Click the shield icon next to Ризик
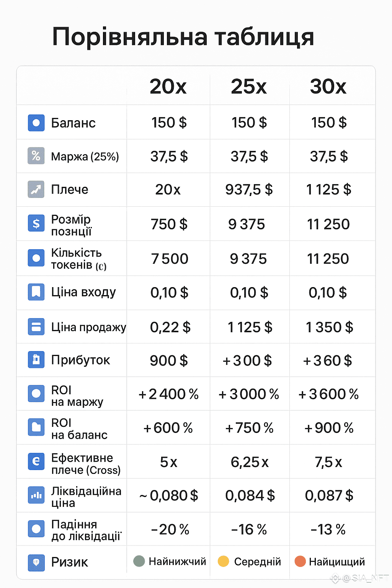 click(36, 562)
